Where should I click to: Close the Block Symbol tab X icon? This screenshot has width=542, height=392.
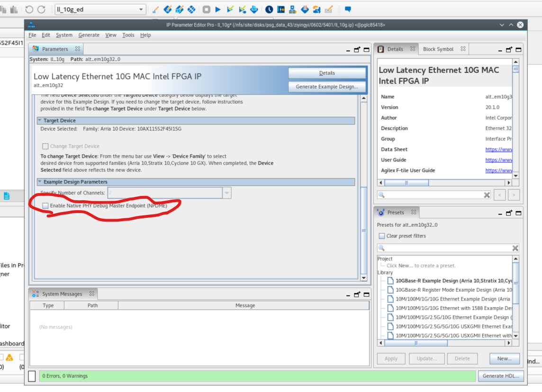point(463,49)
